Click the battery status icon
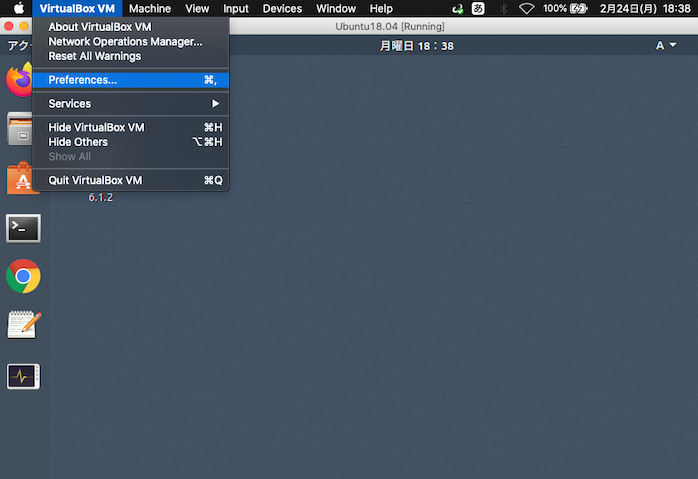Screen dimensions: 698x479 click(579, 8)
